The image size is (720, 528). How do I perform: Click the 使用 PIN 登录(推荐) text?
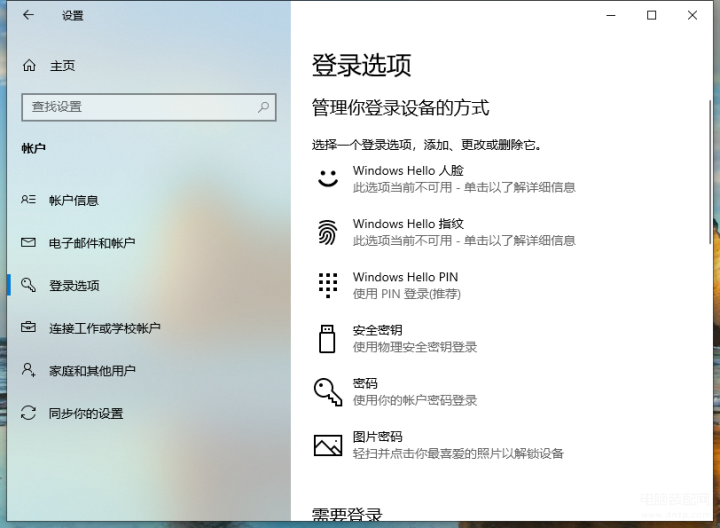(407, 294)
